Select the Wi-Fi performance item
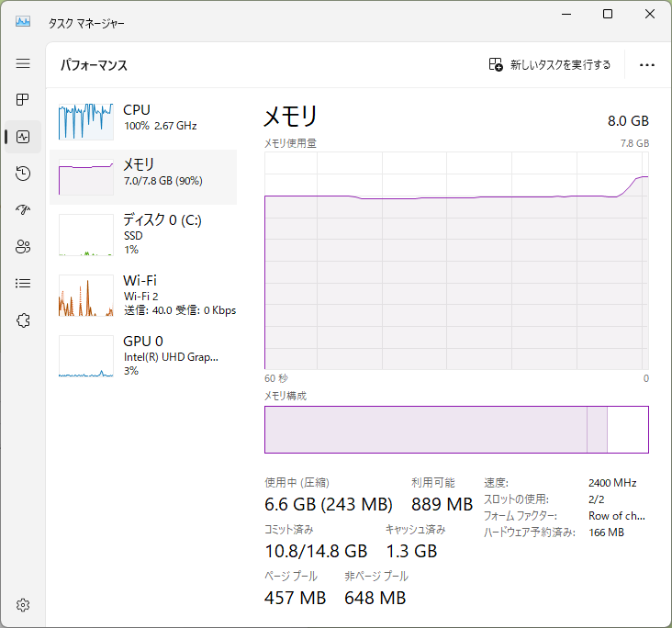The image size is (672, 628). click(143, 295)
